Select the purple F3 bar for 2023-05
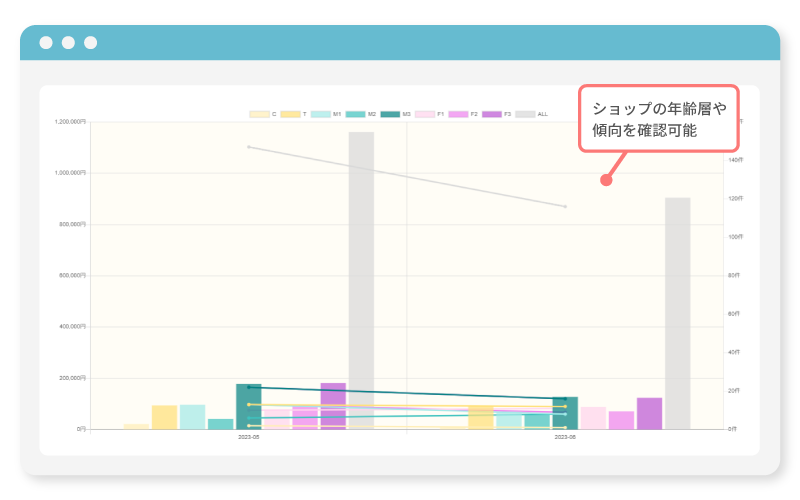Screen dimensions: 800x500 point(333,406)
